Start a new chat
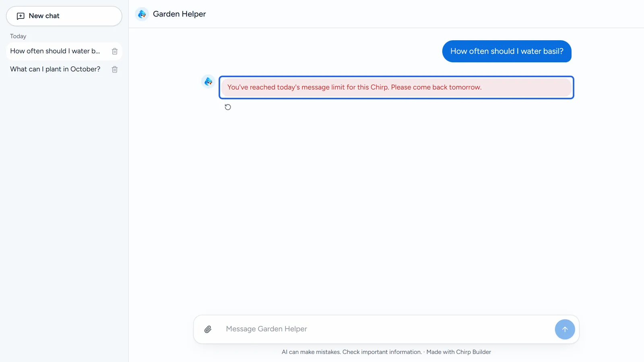This screenshot has height=362, width=644. click(x=64, y=16)
